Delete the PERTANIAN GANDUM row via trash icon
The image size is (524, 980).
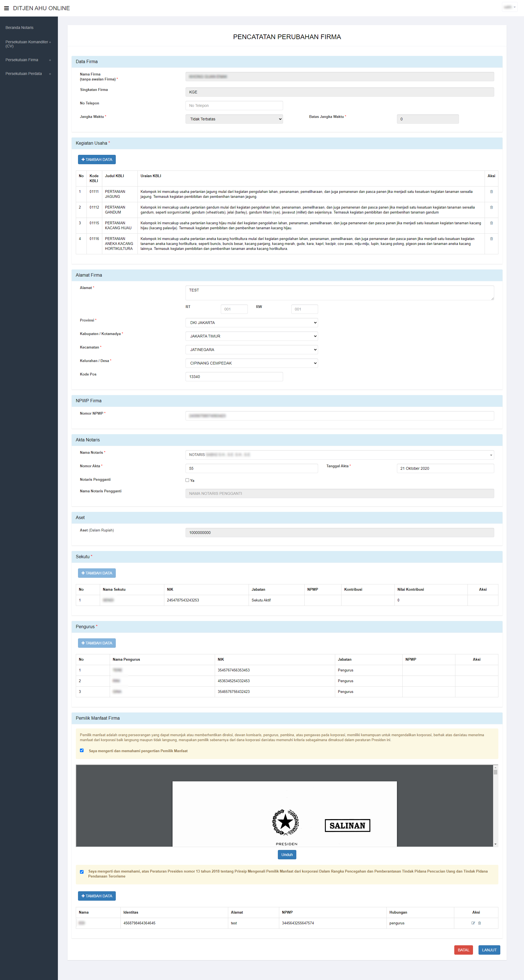coord(491,207)
